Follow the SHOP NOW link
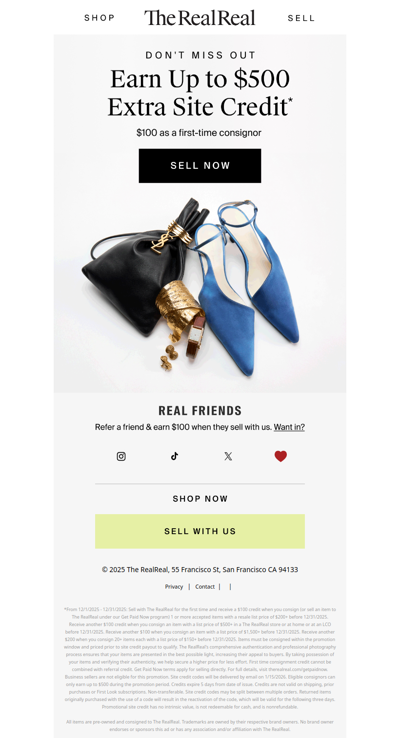 point(200,498)
